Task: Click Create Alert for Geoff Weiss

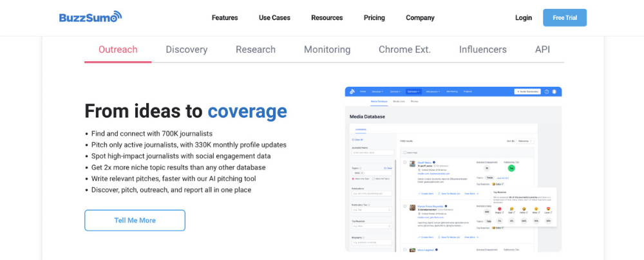Action: coord(426,194)
